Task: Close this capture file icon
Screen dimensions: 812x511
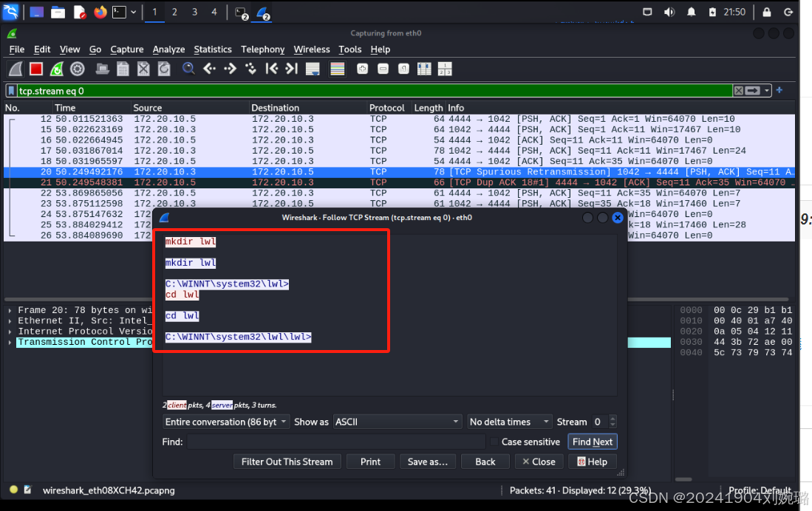Action: pos(143,69)
